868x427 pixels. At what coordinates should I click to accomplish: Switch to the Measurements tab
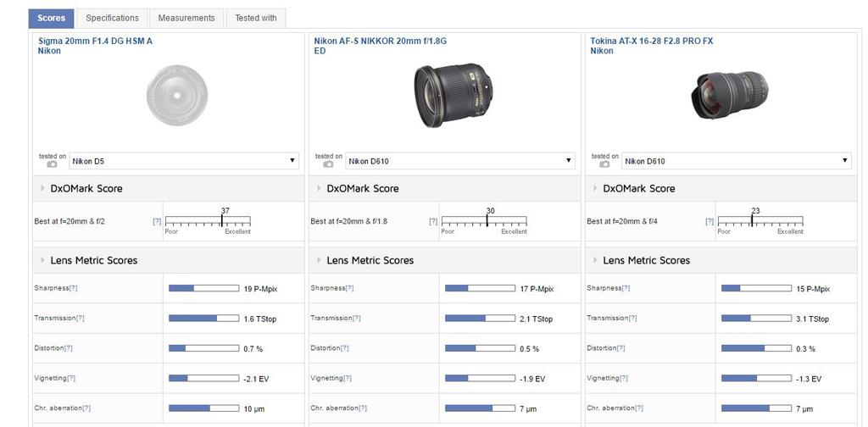[186, 18]
